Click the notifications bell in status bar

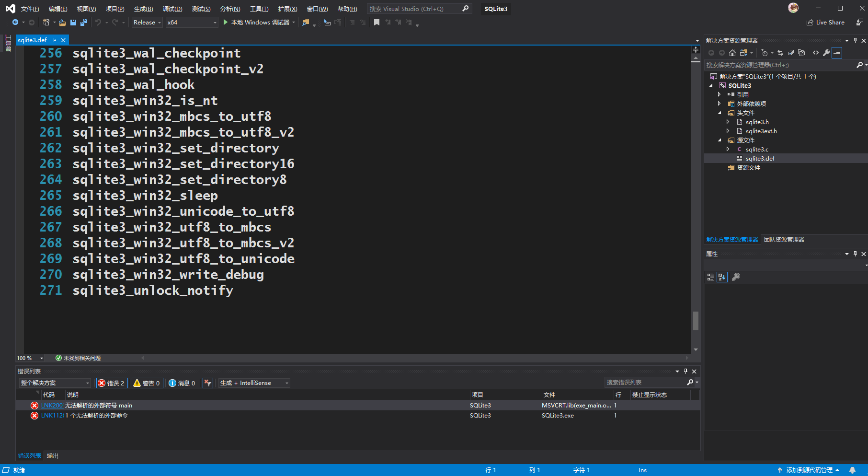[x=852, y=470]
